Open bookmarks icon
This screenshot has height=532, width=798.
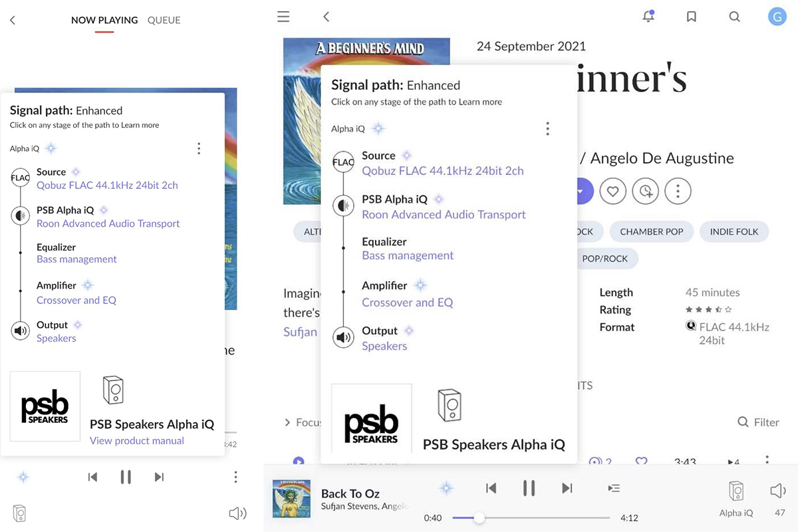tap(692, 17)
